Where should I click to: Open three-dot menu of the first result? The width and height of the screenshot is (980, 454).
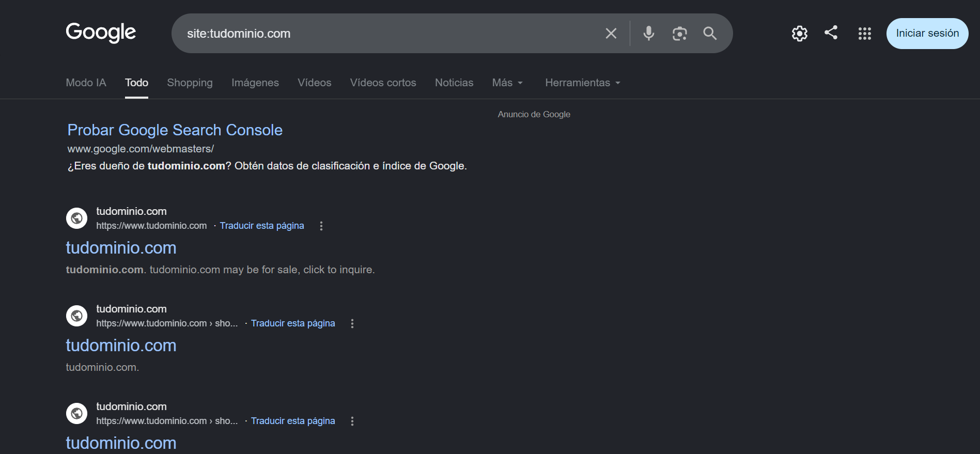[321, 226]
